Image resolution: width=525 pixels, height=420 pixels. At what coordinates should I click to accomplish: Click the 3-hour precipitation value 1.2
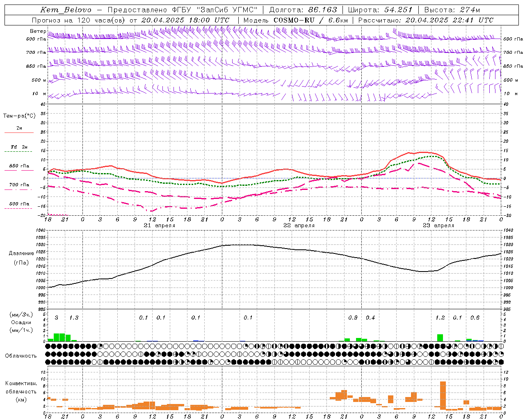pyautogui.click(x=440, y=317)
